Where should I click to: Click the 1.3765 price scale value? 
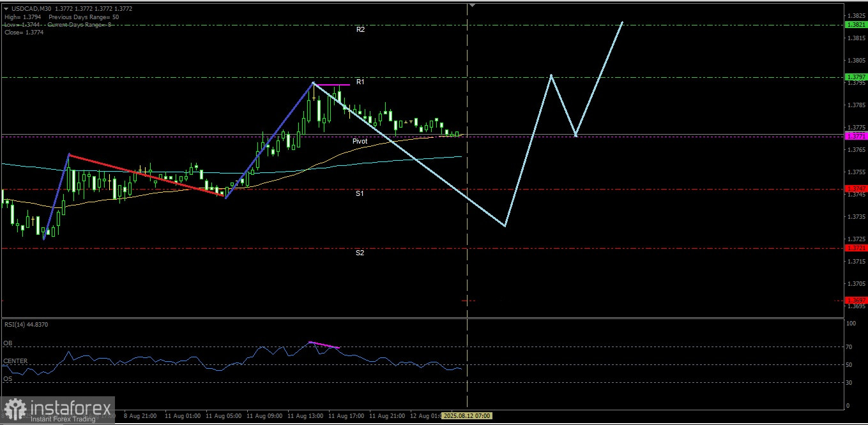tap(856, 150)
